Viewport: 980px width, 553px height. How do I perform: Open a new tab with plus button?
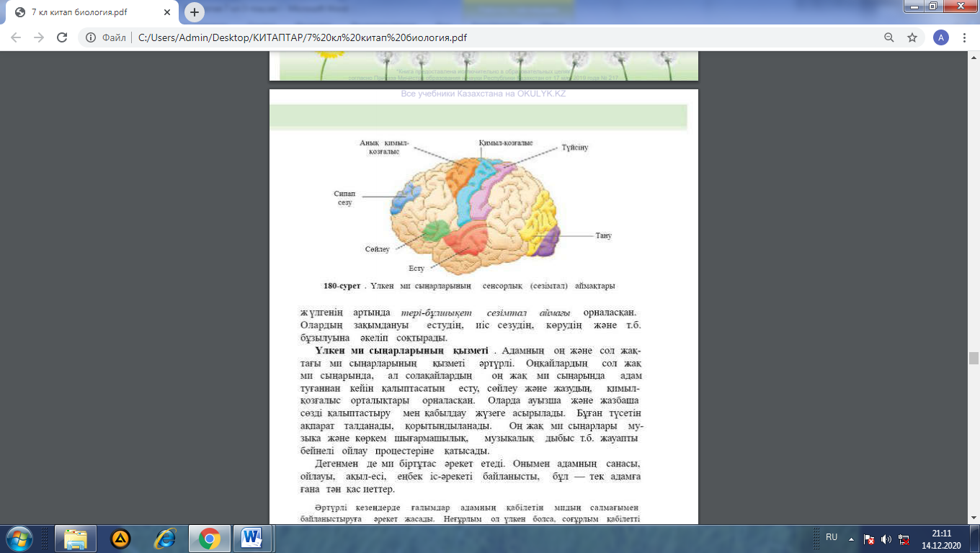195,12
